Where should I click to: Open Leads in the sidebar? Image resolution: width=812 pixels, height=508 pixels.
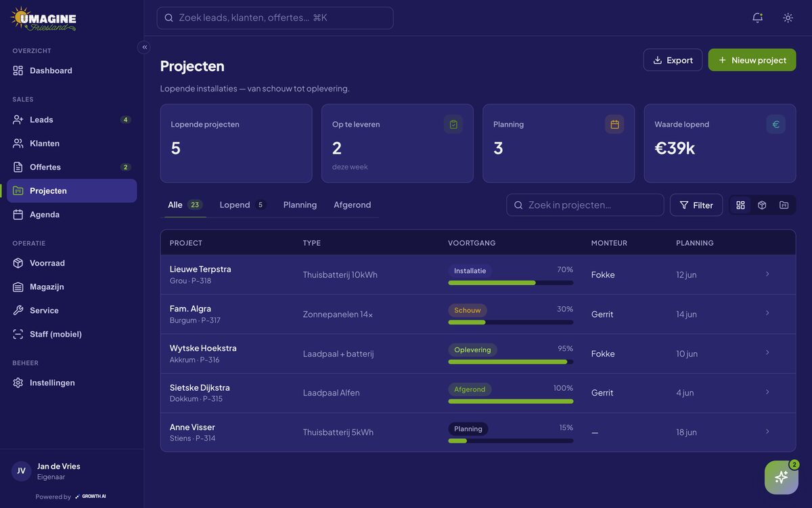[72, 120]
